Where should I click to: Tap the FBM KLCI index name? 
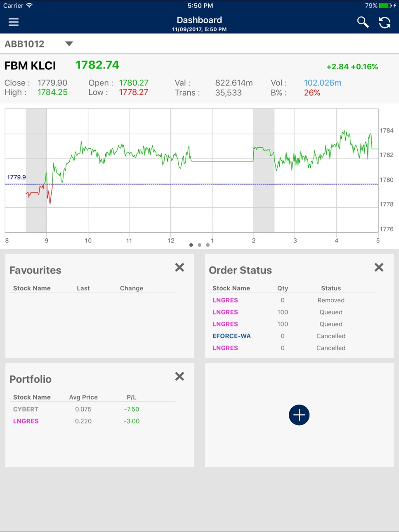30,66
